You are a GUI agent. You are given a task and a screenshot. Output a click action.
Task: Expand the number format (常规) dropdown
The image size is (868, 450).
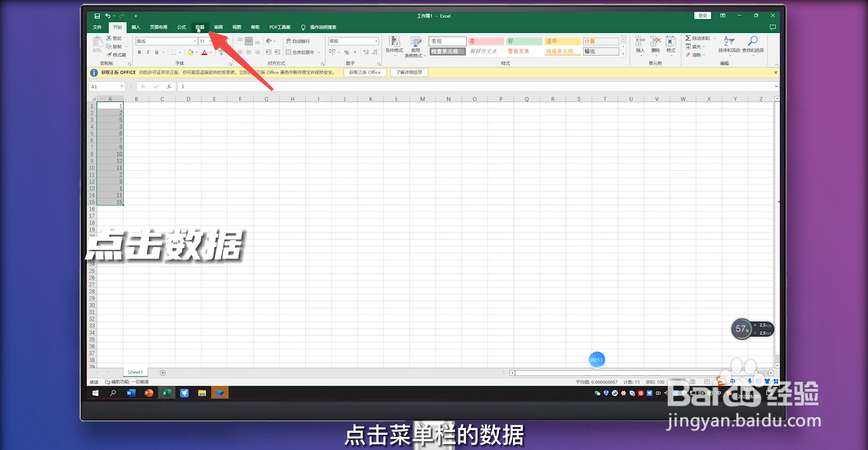(x=376, y=41)
